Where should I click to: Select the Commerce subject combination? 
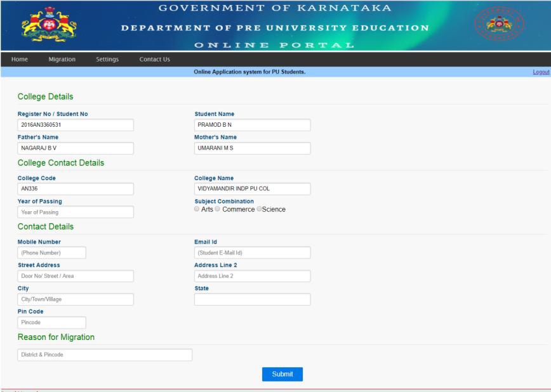click(218, 209)
